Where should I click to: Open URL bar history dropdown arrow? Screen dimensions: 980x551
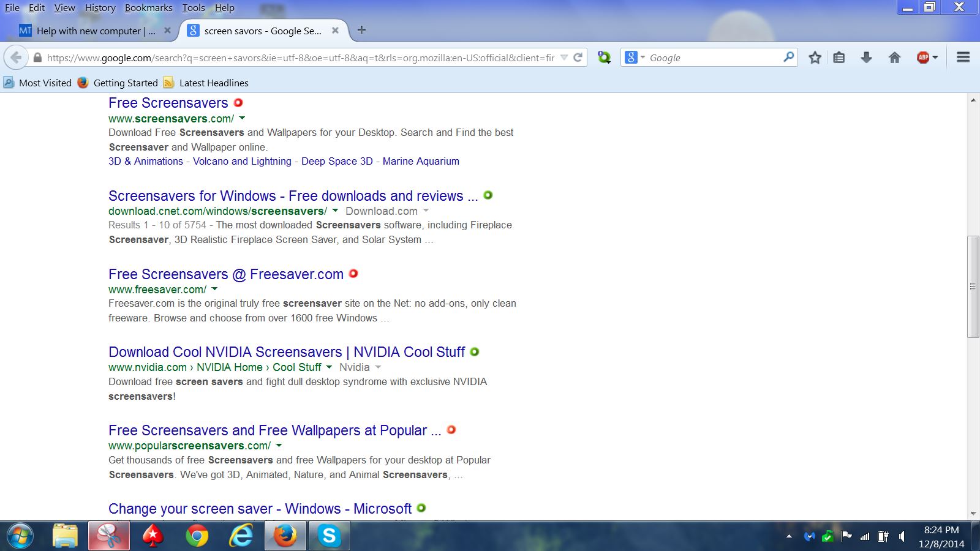[564, 58]
